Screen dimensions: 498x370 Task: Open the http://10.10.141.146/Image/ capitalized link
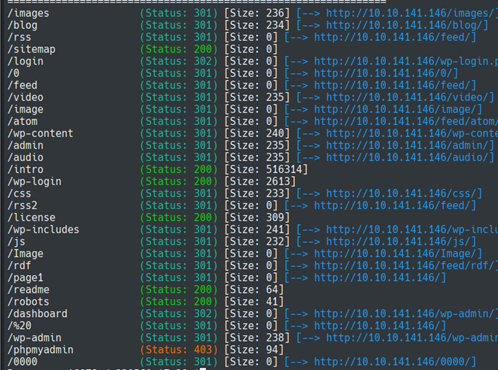(395, 253)
